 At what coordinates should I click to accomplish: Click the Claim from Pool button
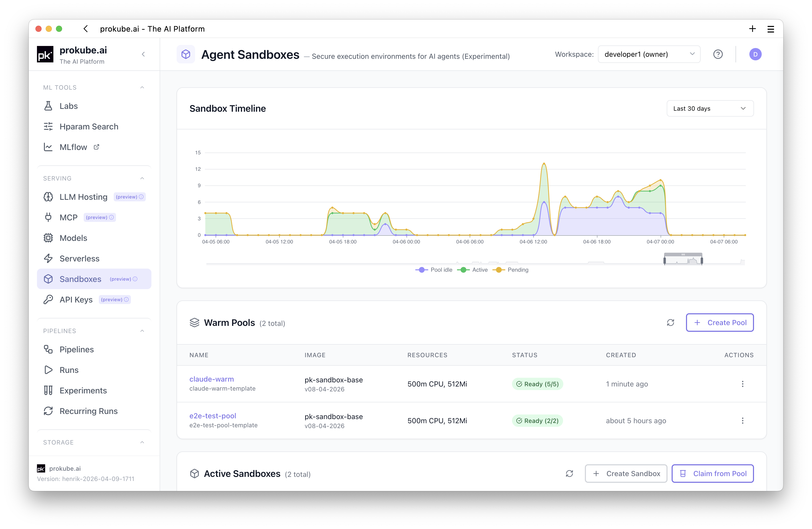point(712,473)
